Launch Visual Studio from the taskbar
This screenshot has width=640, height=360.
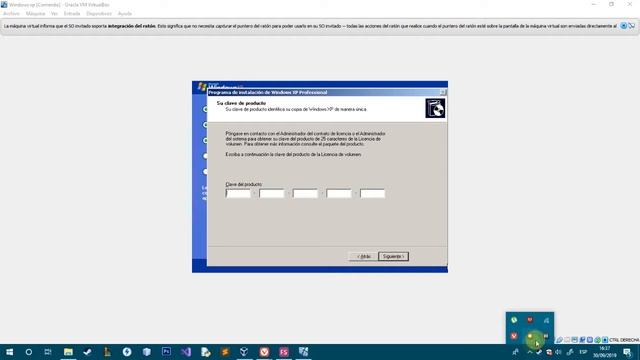pyautogui.click(x=186, y=352)
